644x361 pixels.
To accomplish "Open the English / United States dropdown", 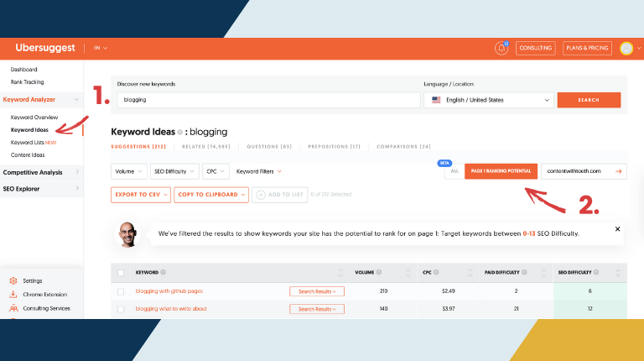I will tap(488, 100).
